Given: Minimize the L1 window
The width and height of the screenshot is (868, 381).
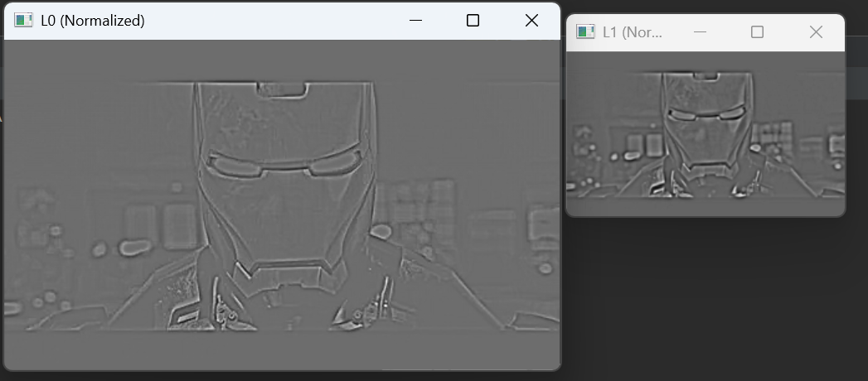Looking at the screenshot, I should pos(700,32).
